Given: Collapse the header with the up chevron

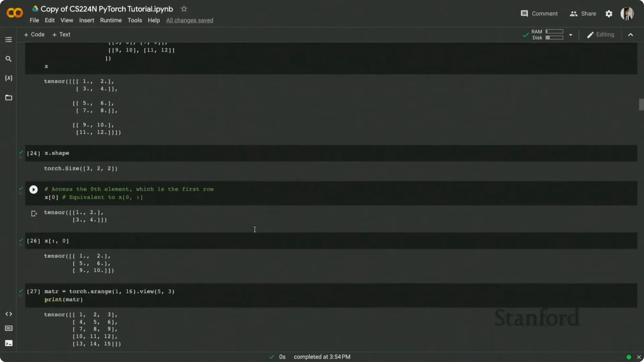Looking at the screenshot, I should (631, 35).
